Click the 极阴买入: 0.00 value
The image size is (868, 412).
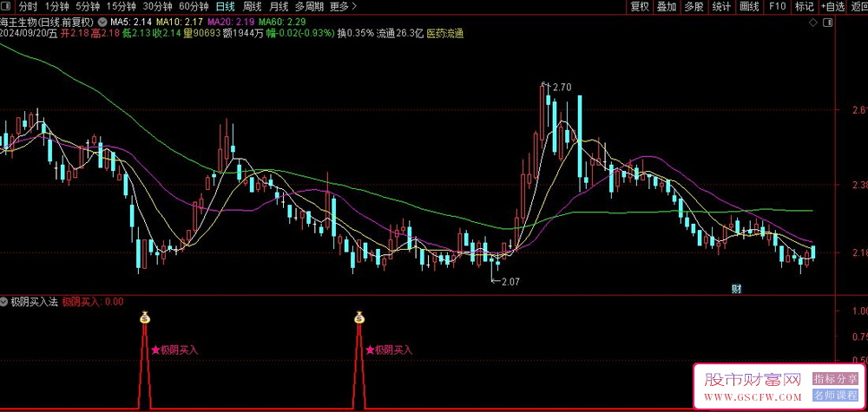[93, 302]
